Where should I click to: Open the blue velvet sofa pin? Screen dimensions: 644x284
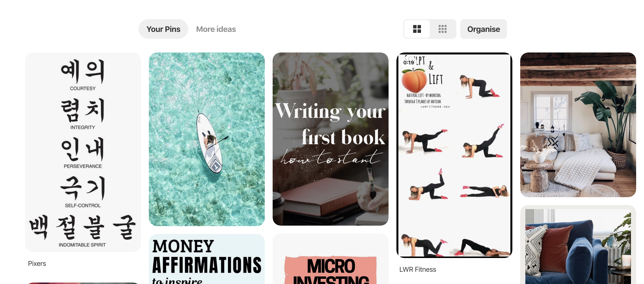(x=578, y=245)
